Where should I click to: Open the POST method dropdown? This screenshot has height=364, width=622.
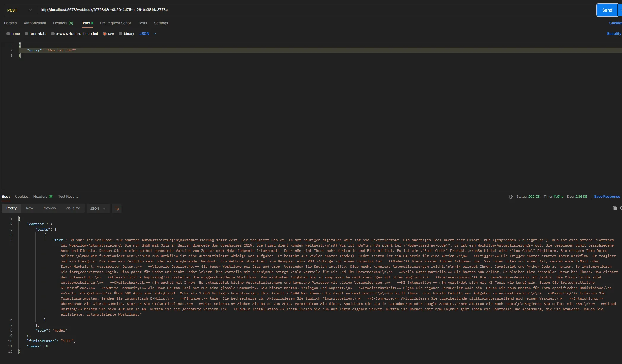tap(19, 10)
